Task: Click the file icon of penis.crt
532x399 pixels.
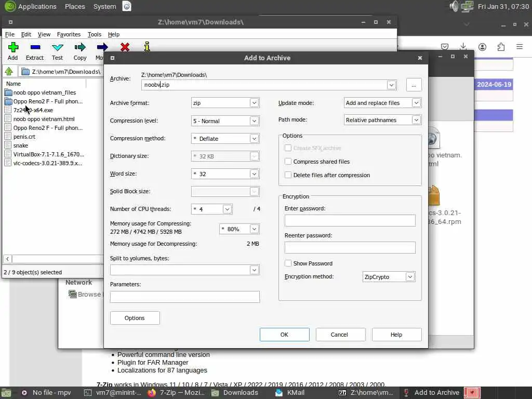Action: (8, 137)
